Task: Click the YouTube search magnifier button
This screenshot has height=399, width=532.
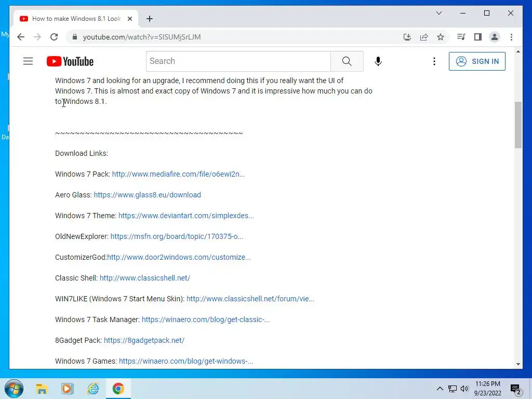Action: [347, 61]
